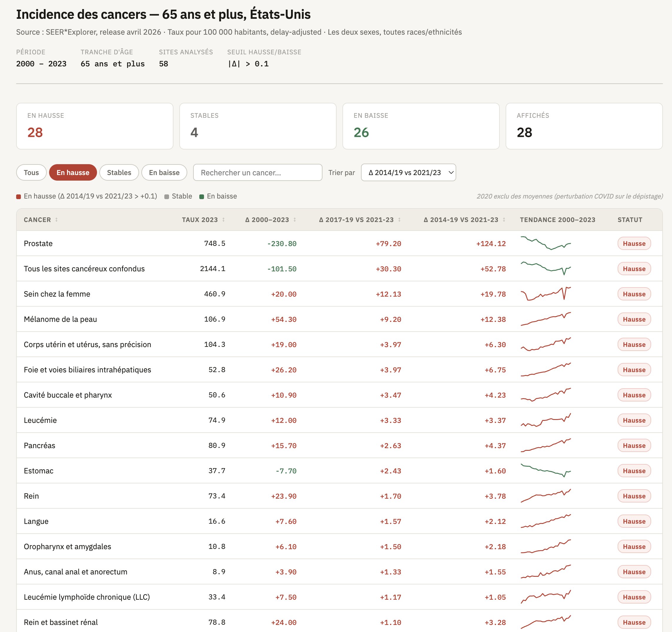Click the red En hausse legend swatch
Viewport: 672px width, 632px height.
coord(19,196)
